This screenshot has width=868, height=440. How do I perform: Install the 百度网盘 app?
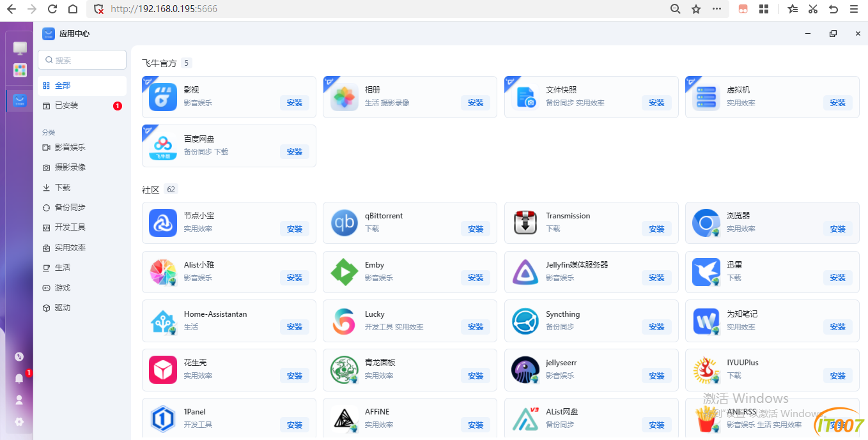coord(295,152)
